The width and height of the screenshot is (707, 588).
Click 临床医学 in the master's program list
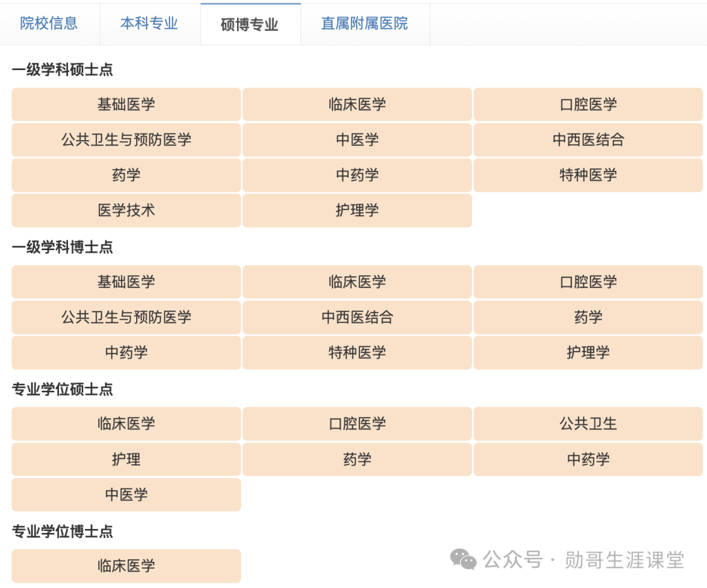pos(357,104)
